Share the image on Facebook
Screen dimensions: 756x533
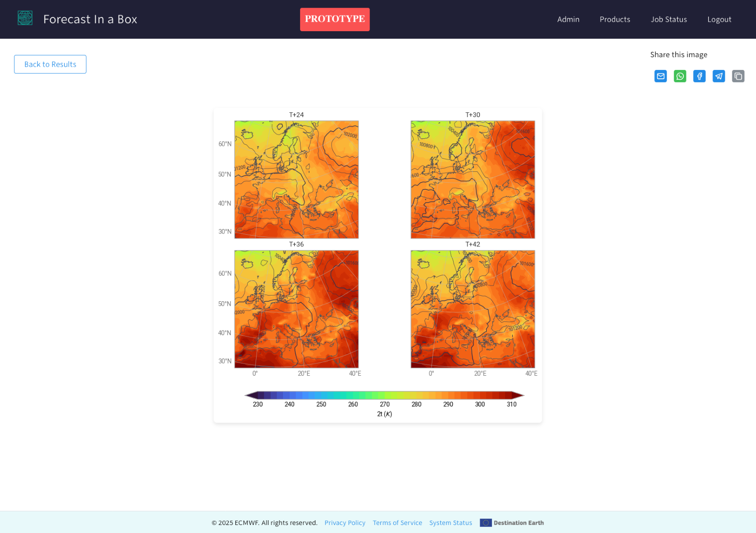pos(699,76)
